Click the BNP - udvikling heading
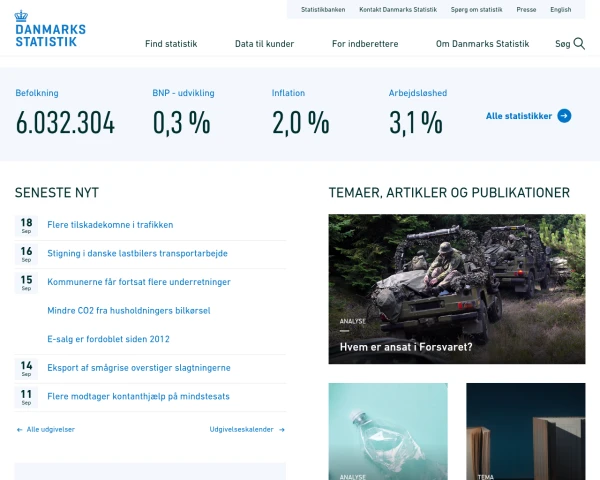 pyautogui.click(x=183, y=93)
